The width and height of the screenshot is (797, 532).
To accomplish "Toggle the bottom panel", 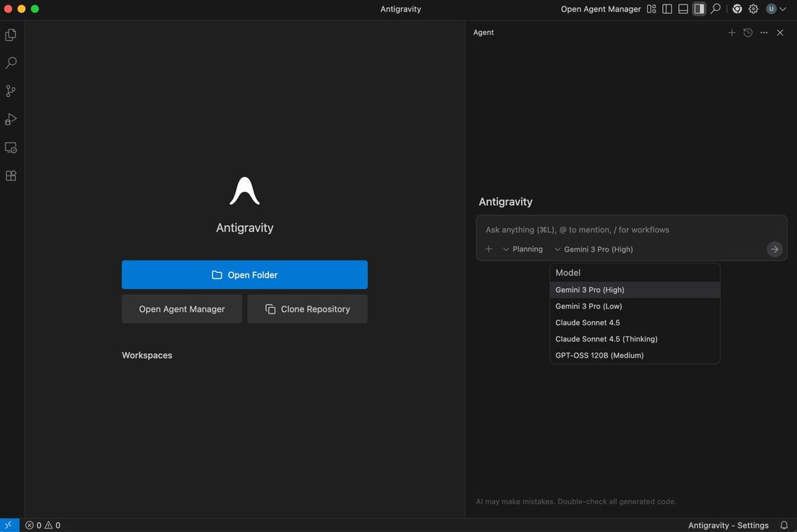I will click(683, 9).
